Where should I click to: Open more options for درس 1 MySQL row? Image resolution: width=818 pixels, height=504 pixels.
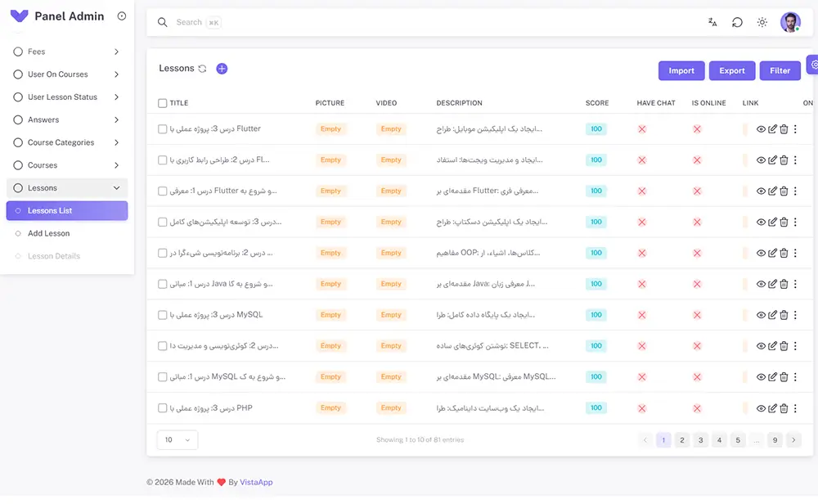tap(795, 376)
